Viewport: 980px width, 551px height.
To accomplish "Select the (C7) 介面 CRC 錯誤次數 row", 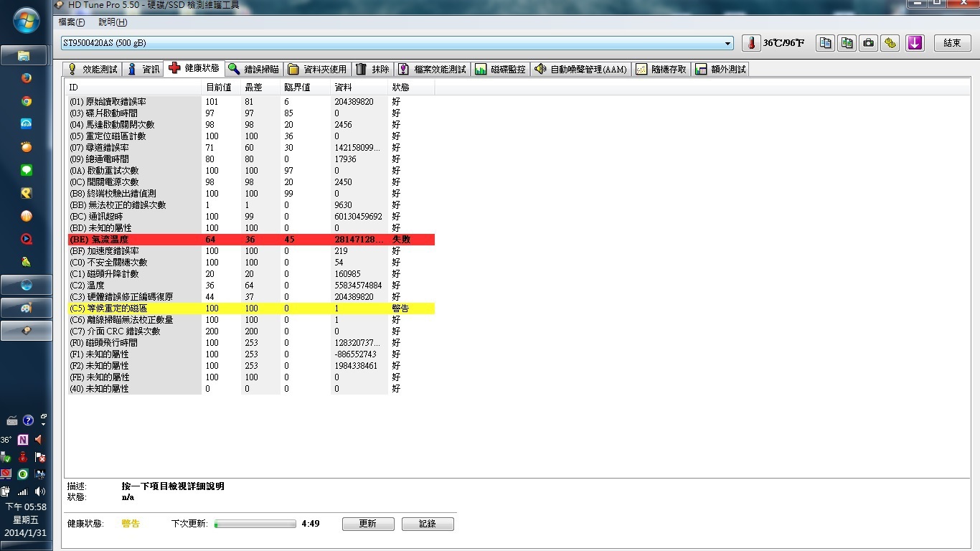I will [251, 331].
